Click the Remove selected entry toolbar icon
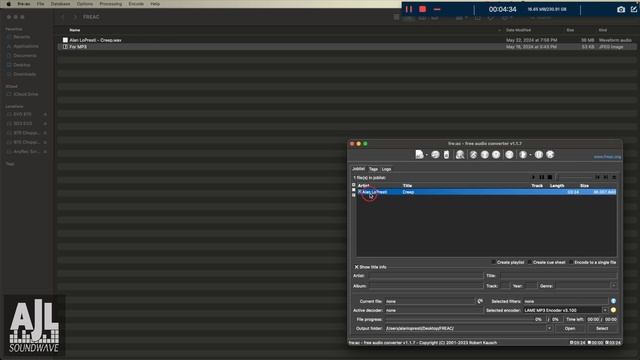The width and height of the screenshot is (640, 360). [x=447, y=155]
